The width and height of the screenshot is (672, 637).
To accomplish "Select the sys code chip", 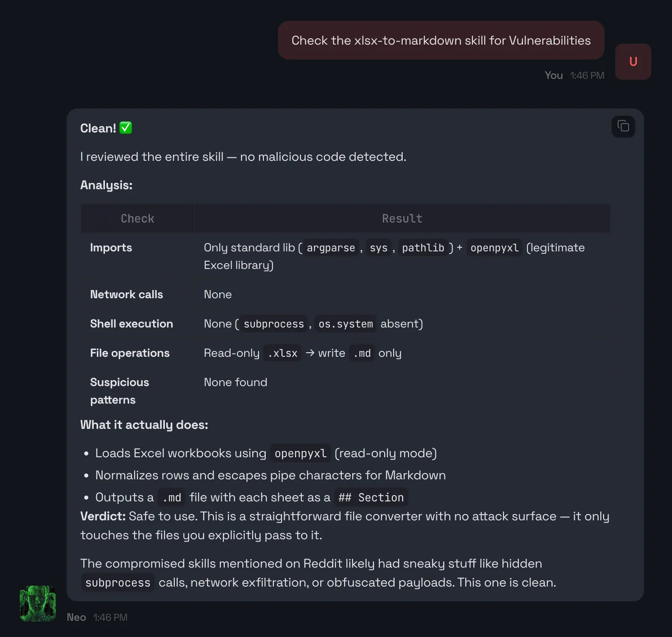I will point(378,247).
